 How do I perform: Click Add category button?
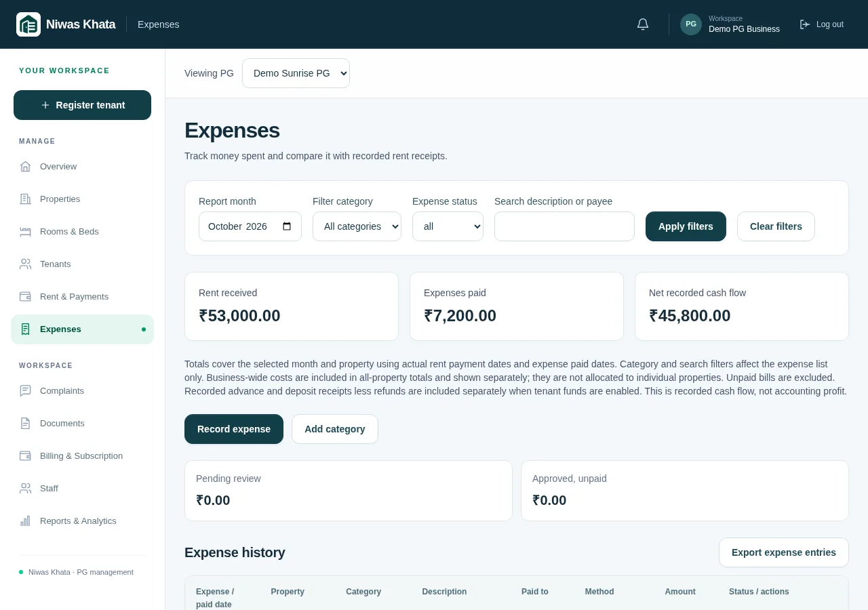pos(335,429)
